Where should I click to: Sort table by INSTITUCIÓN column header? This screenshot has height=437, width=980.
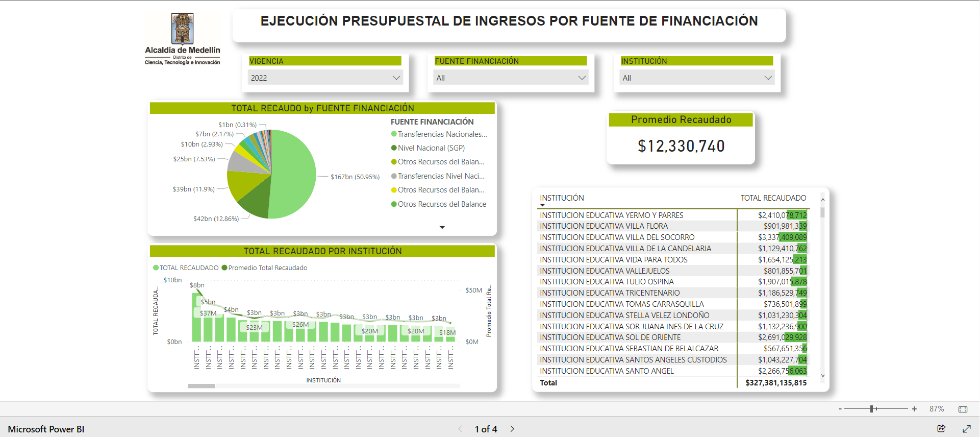click(x=562, y=198)
